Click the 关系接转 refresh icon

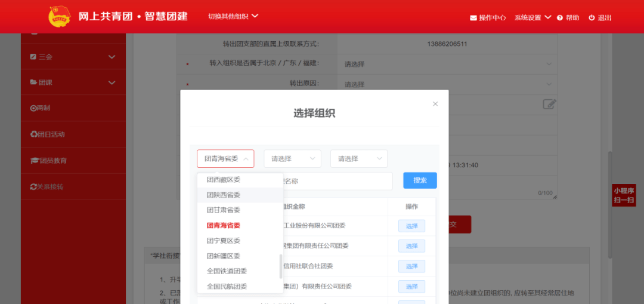[33, 187]
